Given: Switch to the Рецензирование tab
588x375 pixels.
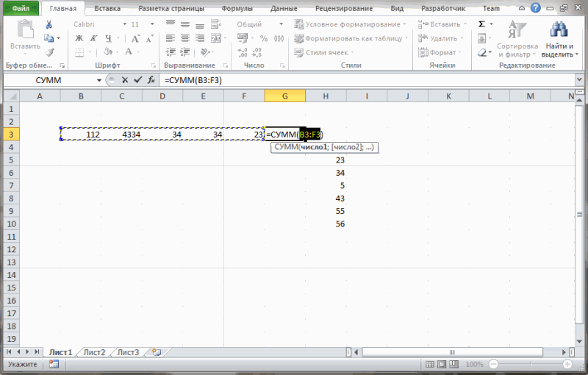Looking at the screenshot, I should pos(344,8).
